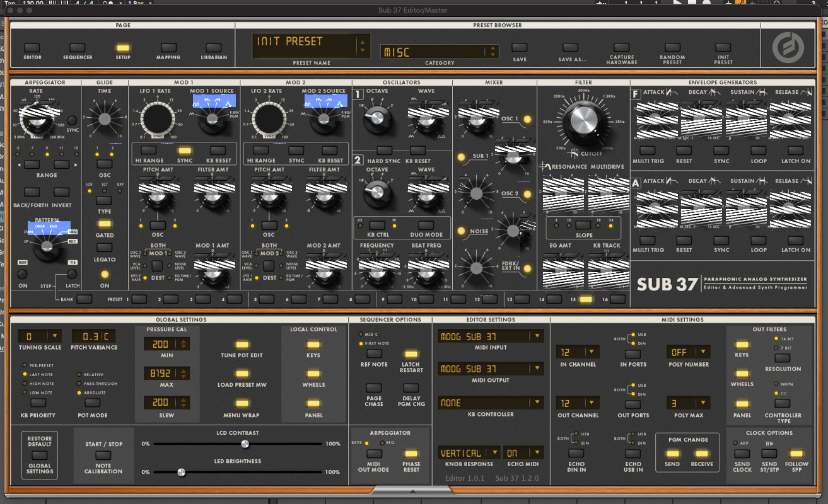Toggle Mod 1 Hi Range button
The image size is (828, 504).
[x=148, y=151]
